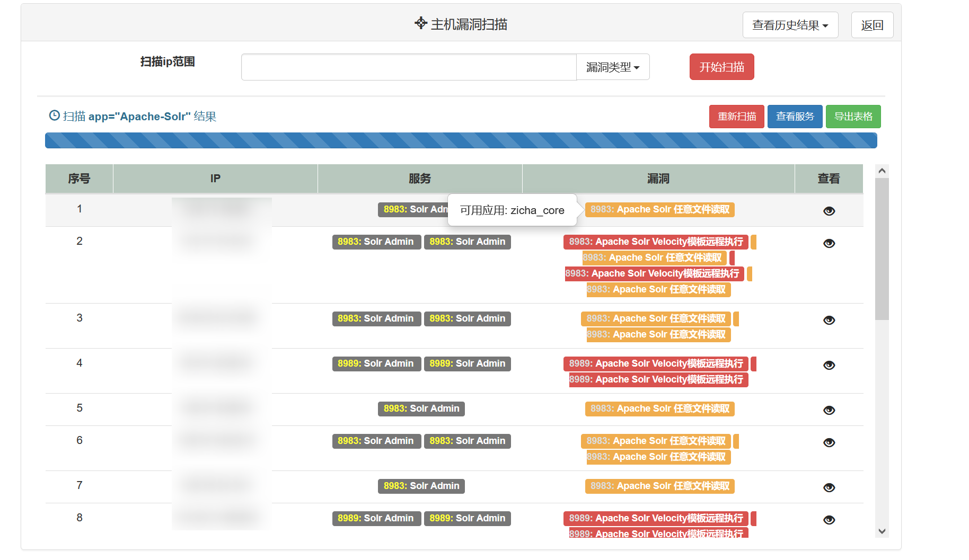View details with eye icon in row 4
Screen dimensions: 969x560
(x=829, y=365)
